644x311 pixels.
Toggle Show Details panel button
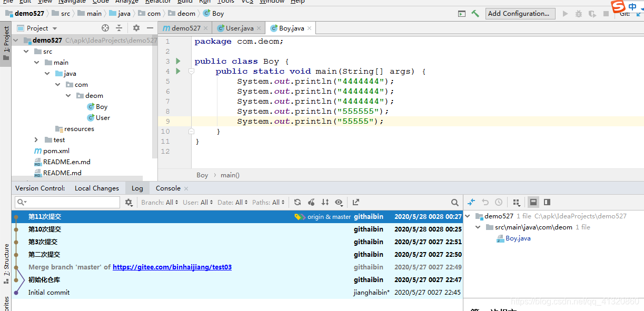pyautogui.click(x=533, y=202)
